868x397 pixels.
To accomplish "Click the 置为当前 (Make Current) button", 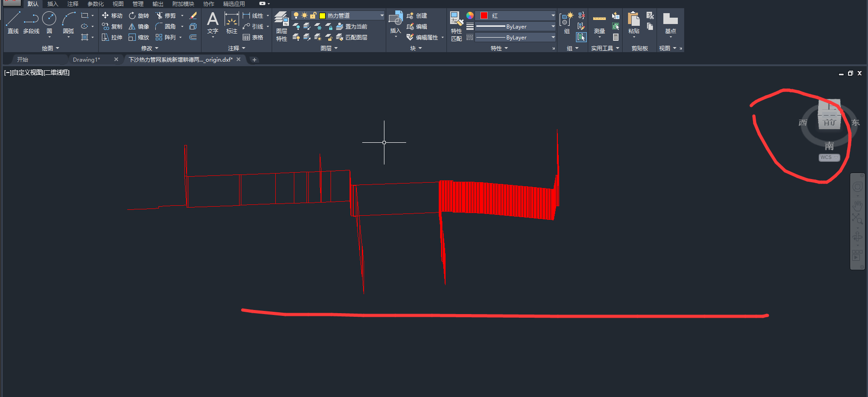I will (352, 26).
